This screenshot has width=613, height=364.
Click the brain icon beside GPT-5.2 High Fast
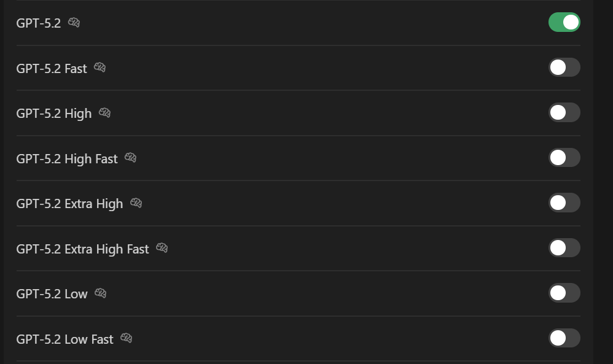tap(130, 158)
